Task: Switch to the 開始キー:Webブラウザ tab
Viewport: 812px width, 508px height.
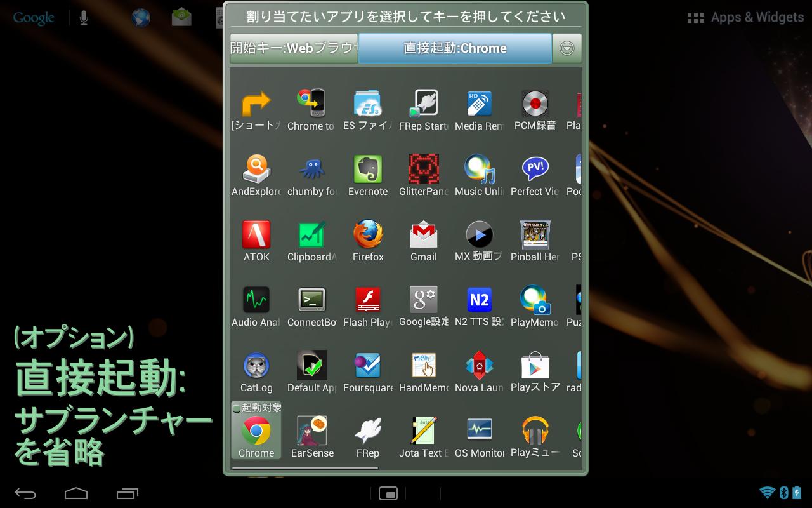Action: pyautogui.click(x=294, y=48)
